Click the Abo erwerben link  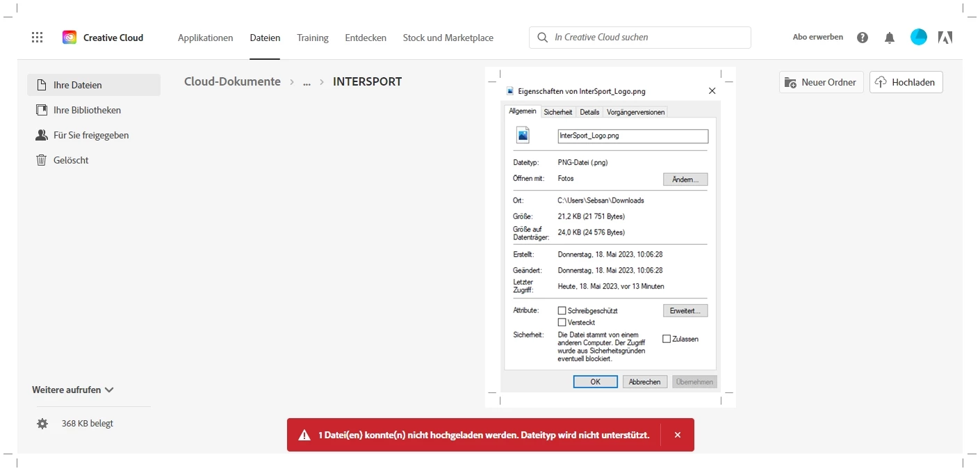818,38
